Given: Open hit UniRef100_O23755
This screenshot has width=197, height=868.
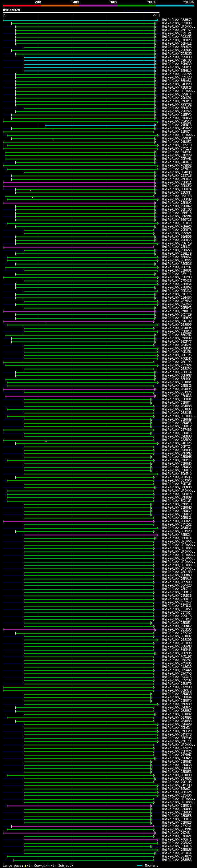Looking at the screenshot, I should pos(177,74).
